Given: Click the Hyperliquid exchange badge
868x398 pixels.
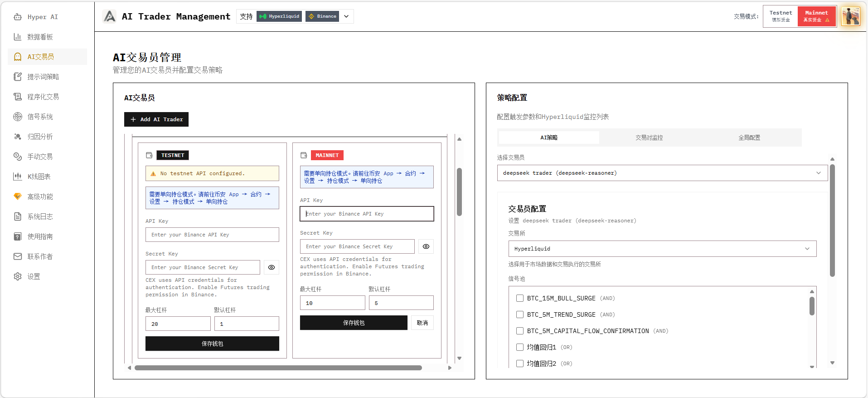Looking at the screenshot, I should [279, 16].
